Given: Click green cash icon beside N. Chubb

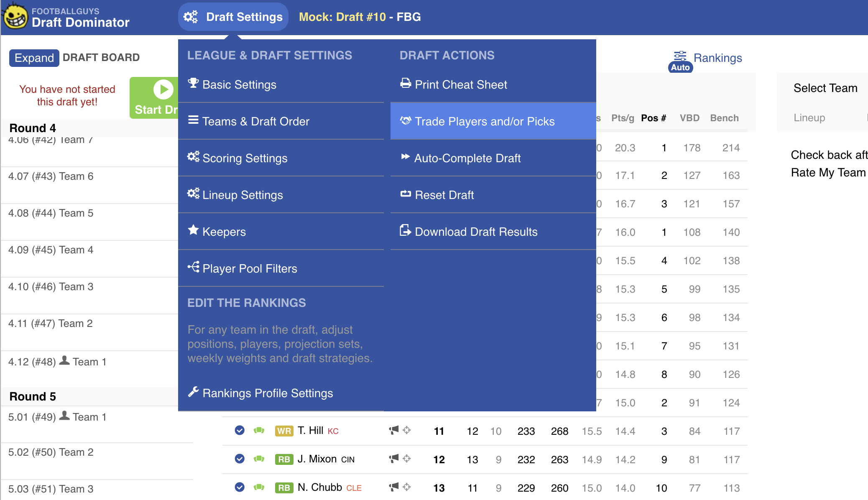Looking at the screenshot, I should click(259, 487).
